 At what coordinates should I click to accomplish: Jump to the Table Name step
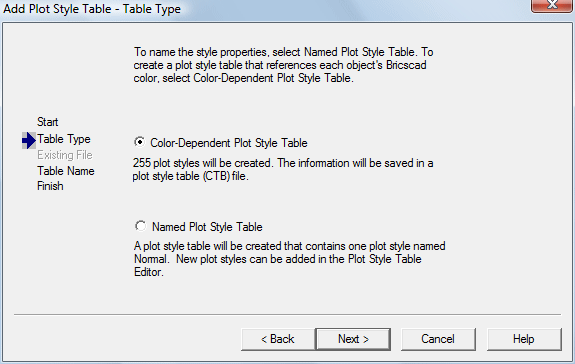click(x=66, y=171)
